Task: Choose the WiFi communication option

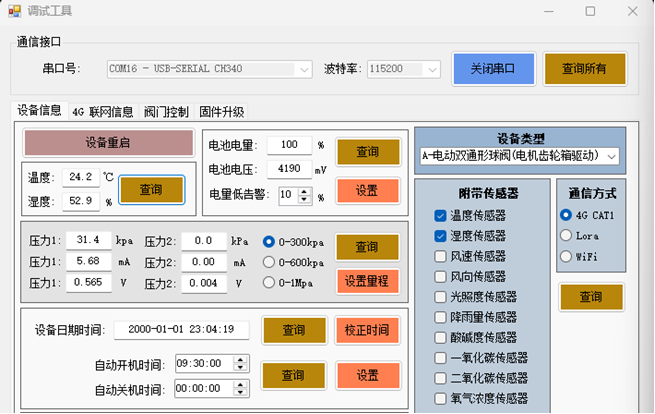Action: [566, 256]
